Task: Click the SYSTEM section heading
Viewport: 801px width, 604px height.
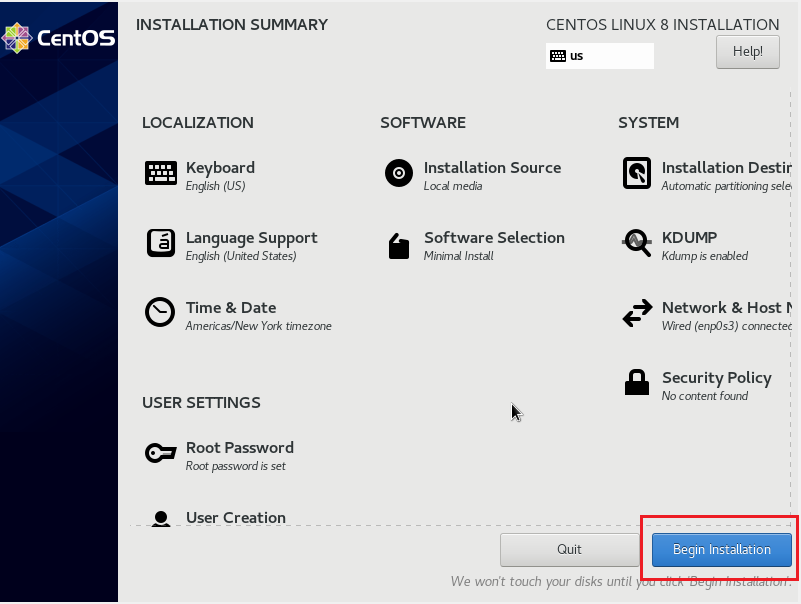Action: click(x=648, y=123)
